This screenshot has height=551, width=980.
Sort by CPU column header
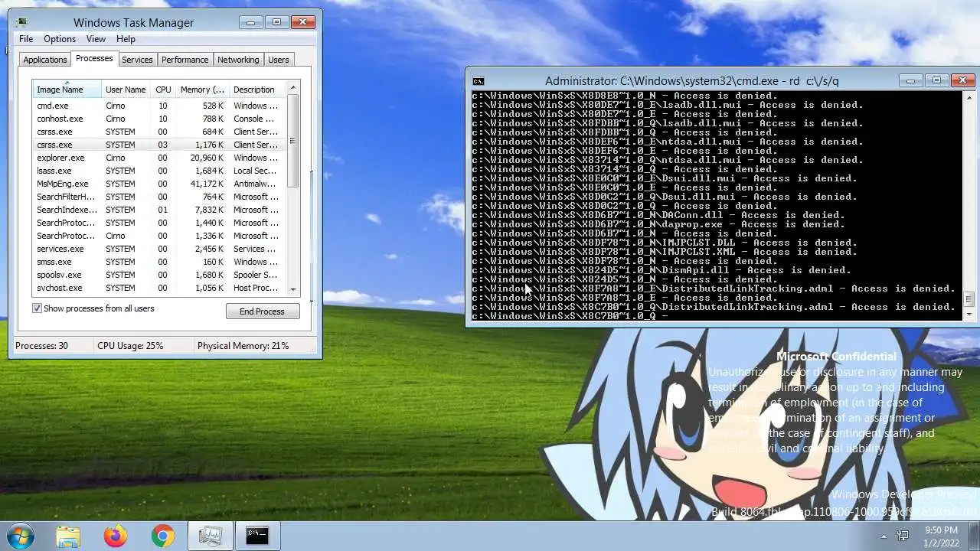point(163,90)
